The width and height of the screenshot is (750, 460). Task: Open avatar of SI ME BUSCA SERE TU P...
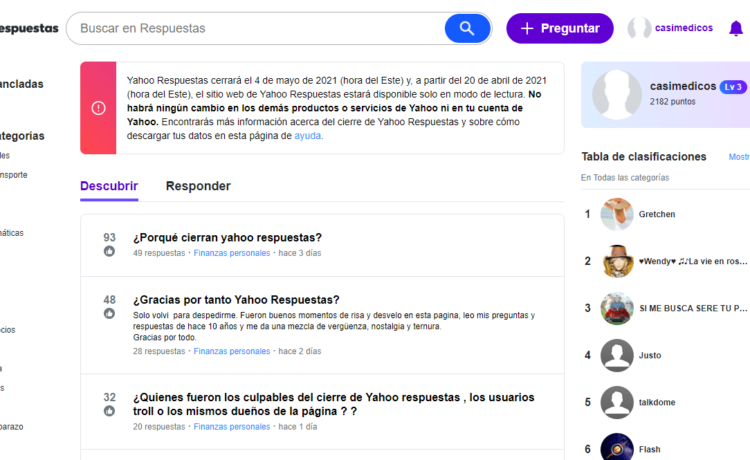tap(617, 308)
